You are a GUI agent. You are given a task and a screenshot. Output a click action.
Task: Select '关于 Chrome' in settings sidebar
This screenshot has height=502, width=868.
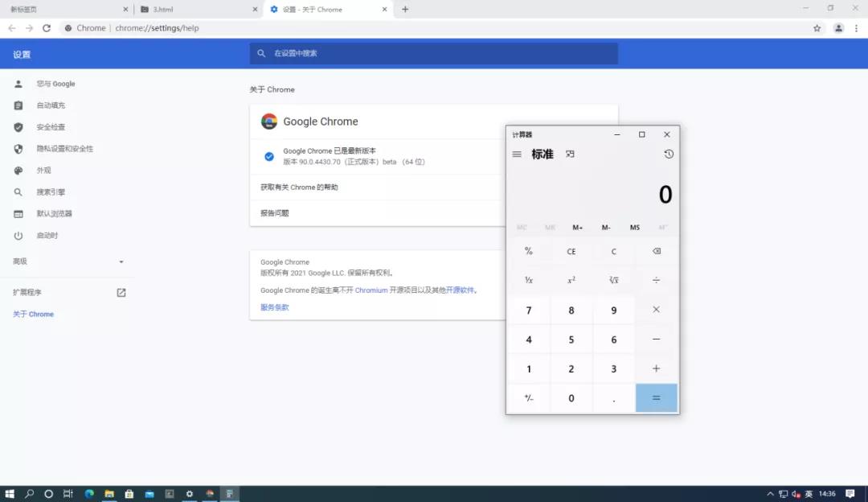tap(33, 315)
